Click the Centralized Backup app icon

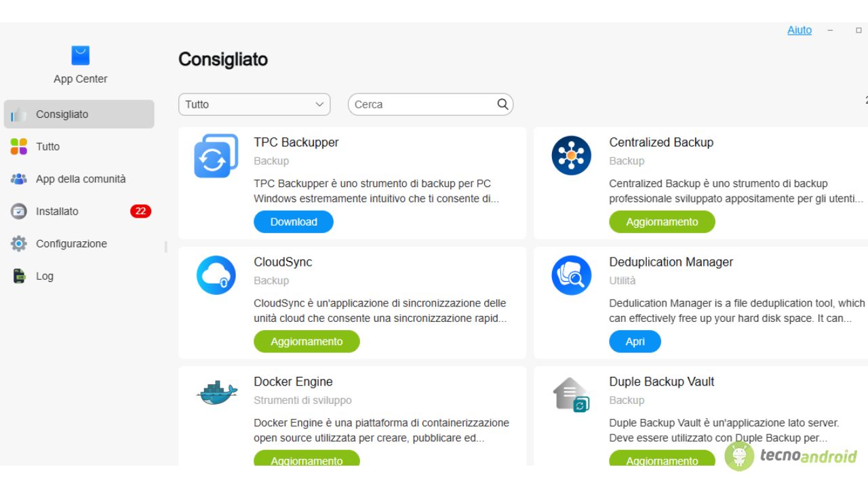point(571,156)
